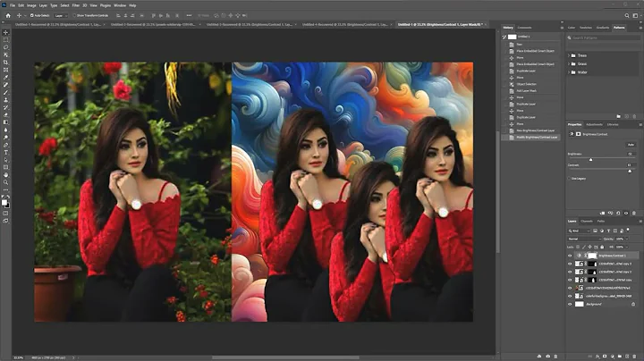Hide the Background layer
This screenshot has width=644, height=361.
point(570,304)
